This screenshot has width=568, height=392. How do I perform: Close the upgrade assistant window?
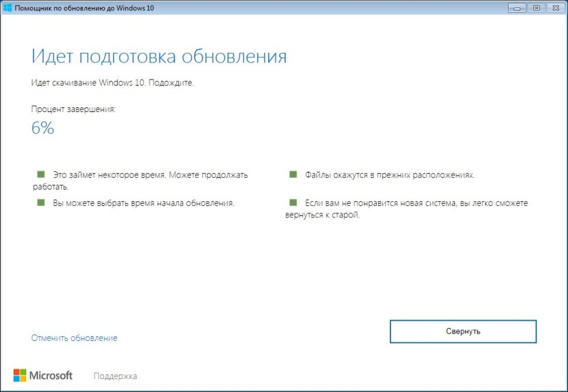click(556, 8)
